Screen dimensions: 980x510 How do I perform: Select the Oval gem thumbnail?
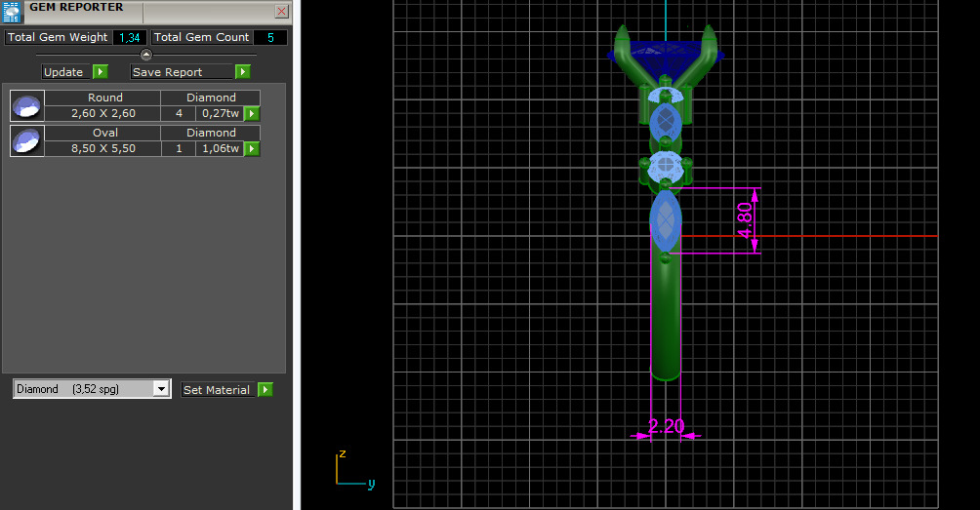pyautogui.click(x=27, y=140)
